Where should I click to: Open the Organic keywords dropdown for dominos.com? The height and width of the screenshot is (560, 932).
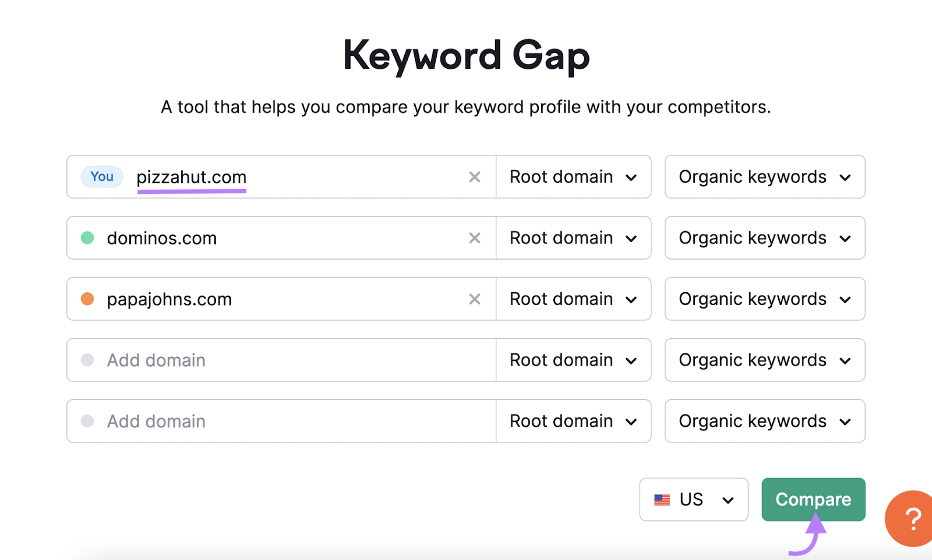(x=764, y=238)
